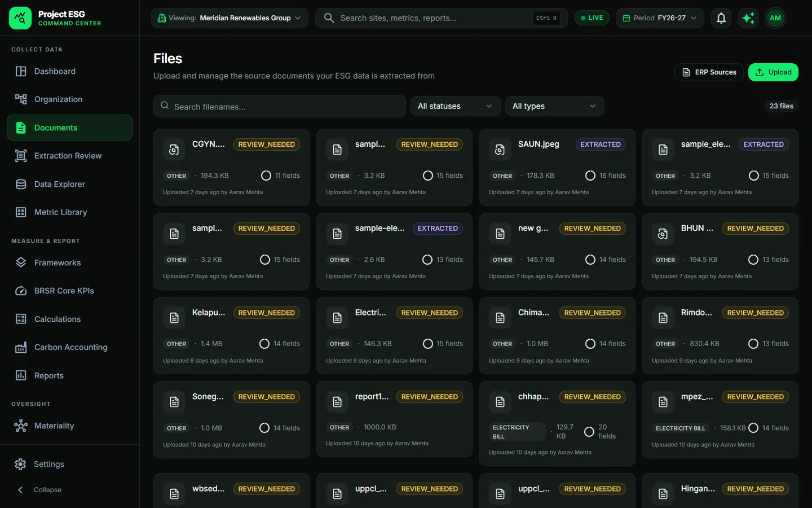Click the Calculations sidebar icon
Viewport: 812px width, 508px height.
pyautogui.click(x=21, y=319)
